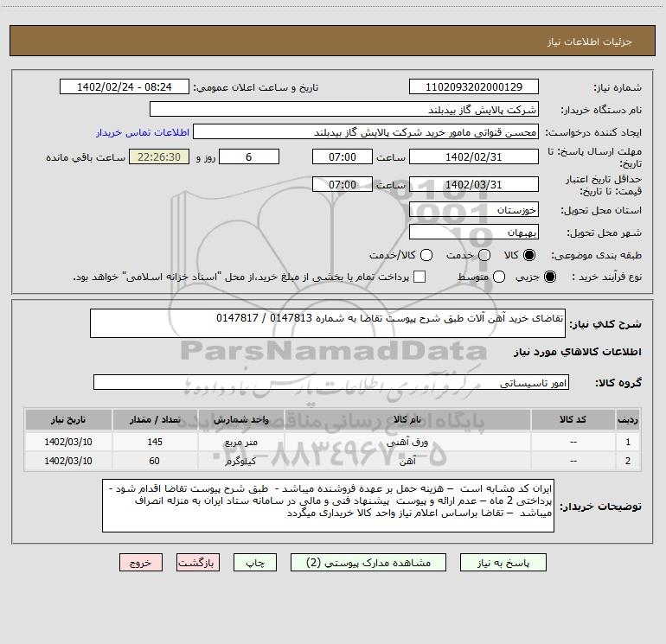
Task: Select the جزیی purchase type radio
Action: tap(549, 277)
